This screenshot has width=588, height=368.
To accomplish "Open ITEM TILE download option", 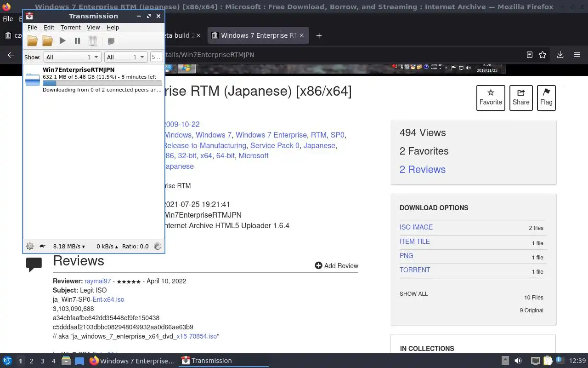I will pos(415,241).
